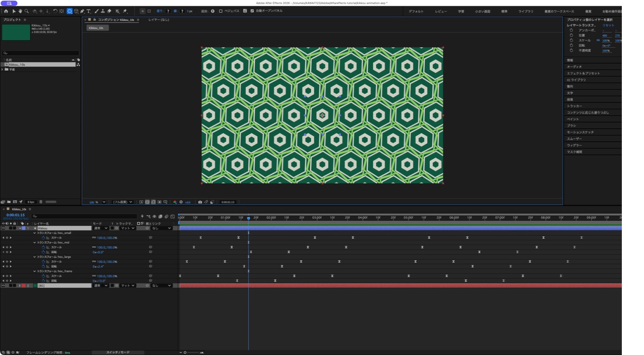Select the Hand tool
This screenshot has width=644, height=355.
[20, 11]
